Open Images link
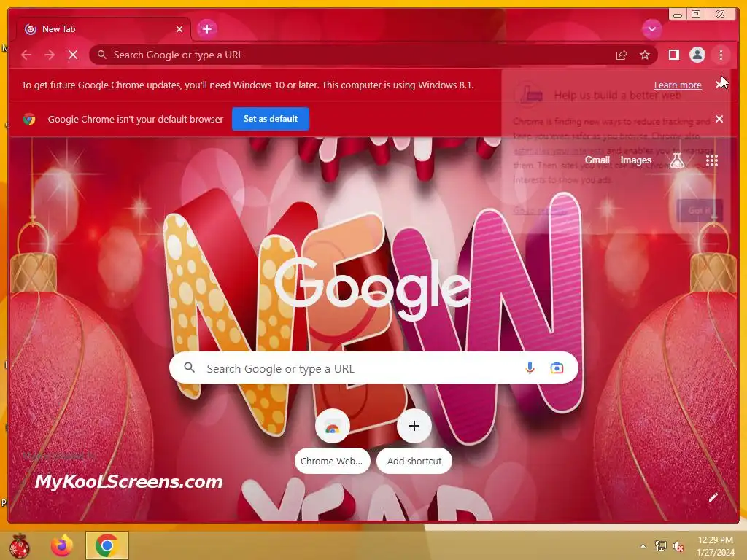Screen dimensions: 747x560 click(635, 160)
